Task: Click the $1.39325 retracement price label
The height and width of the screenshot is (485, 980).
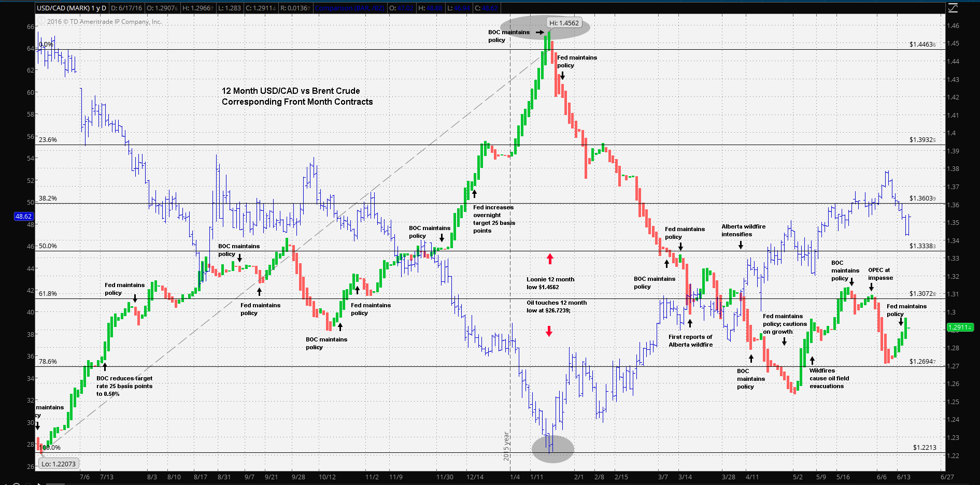Action: pos(922,140)
